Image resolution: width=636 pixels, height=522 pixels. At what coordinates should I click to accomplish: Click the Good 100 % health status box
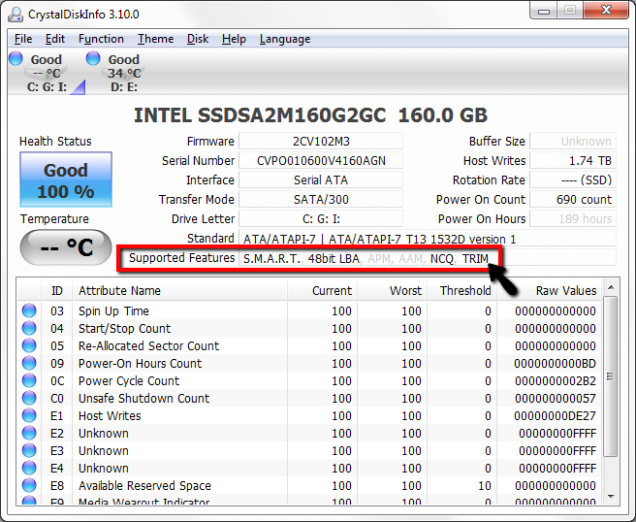click(x=66, y=180)
